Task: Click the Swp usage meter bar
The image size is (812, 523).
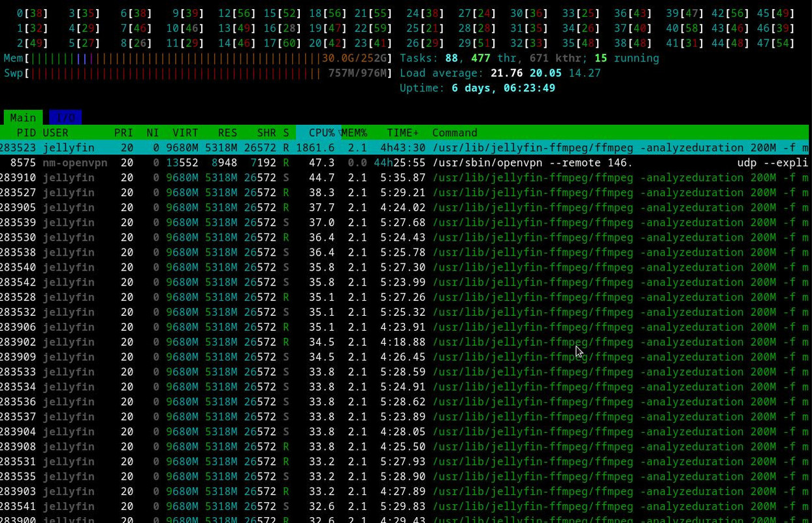Action: point(198,73)
